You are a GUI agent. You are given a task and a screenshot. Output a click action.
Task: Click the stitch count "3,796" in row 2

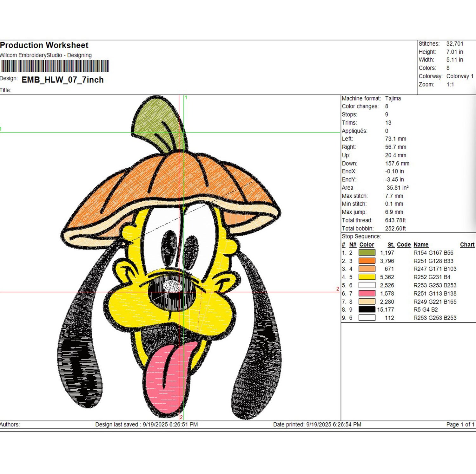pos(387,261)
